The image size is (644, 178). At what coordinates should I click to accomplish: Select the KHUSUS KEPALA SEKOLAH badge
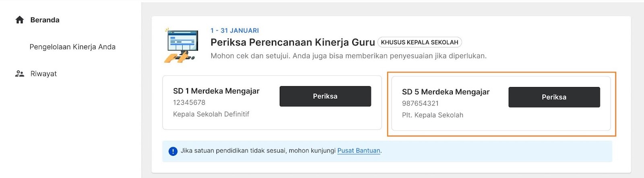(419, 42)
